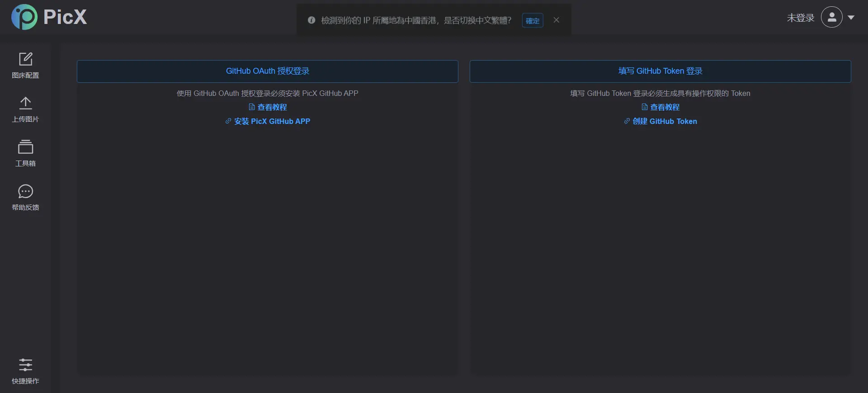Click the user avatar icon
This screenshot has height=393, width=868.
(x=831, y=17)
